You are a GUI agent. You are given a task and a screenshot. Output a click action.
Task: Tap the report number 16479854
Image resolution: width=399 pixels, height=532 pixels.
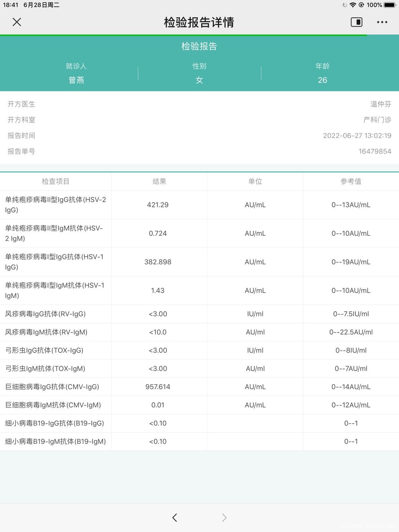coord(374,151)
